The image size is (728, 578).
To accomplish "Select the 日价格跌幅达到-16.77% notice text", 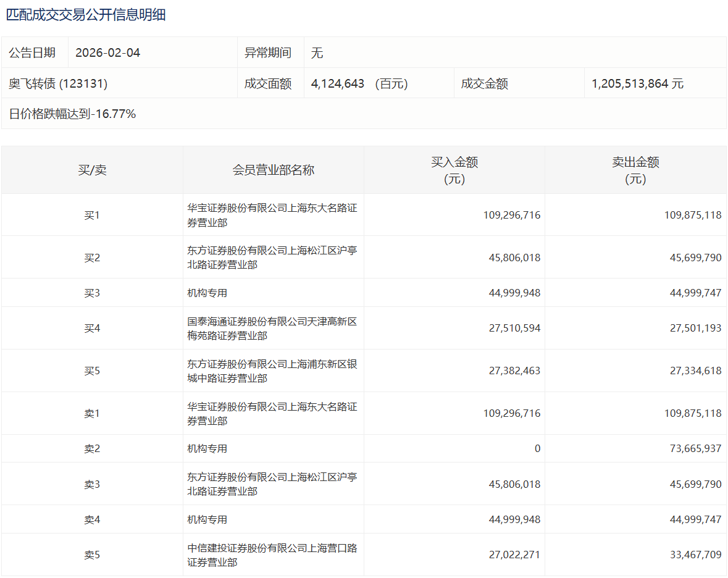I will coord(72,114).
